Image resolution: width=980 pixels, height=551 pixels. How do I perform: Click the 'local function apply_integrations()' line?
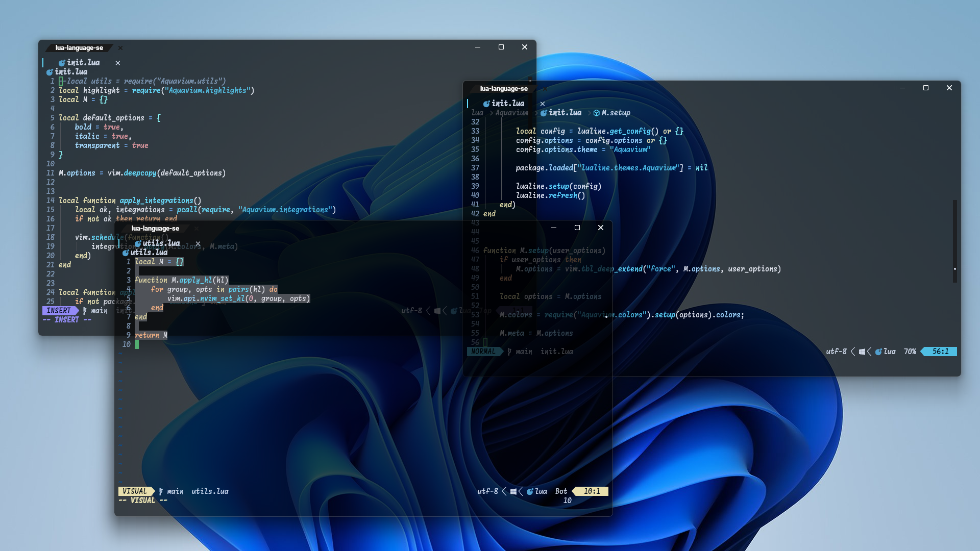tap(130, 201)
